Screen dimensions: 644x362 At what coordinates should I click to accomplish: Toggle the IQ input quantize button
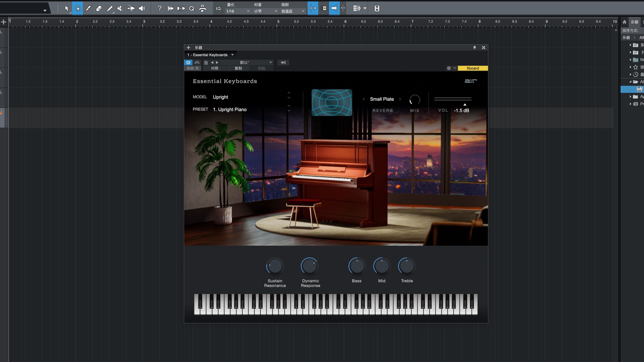[x=218, y=8]
